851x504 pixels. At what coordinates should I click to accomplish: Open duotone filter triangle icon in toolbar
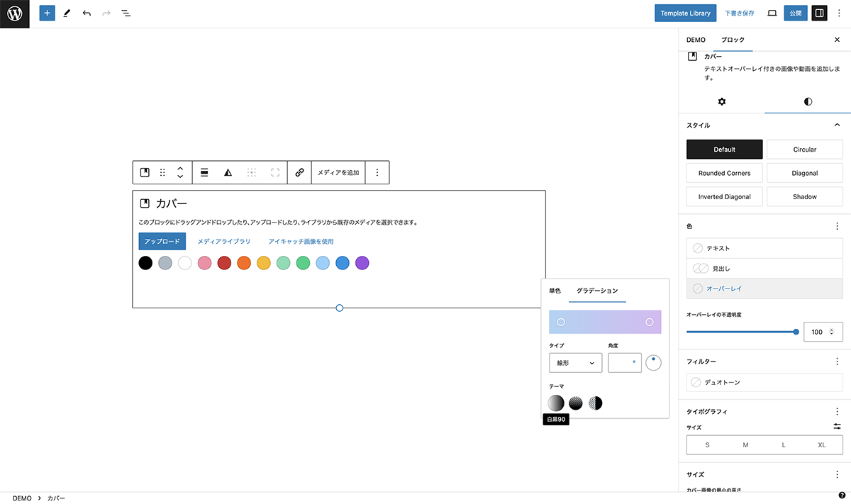(228, 172)
